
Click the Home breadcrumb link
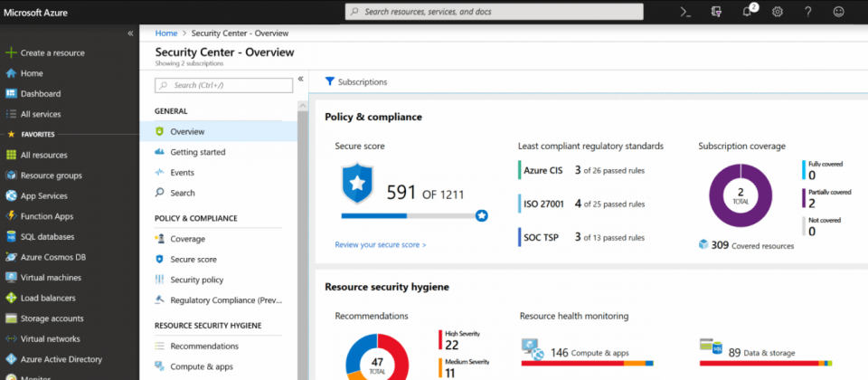tap(166, 33)
